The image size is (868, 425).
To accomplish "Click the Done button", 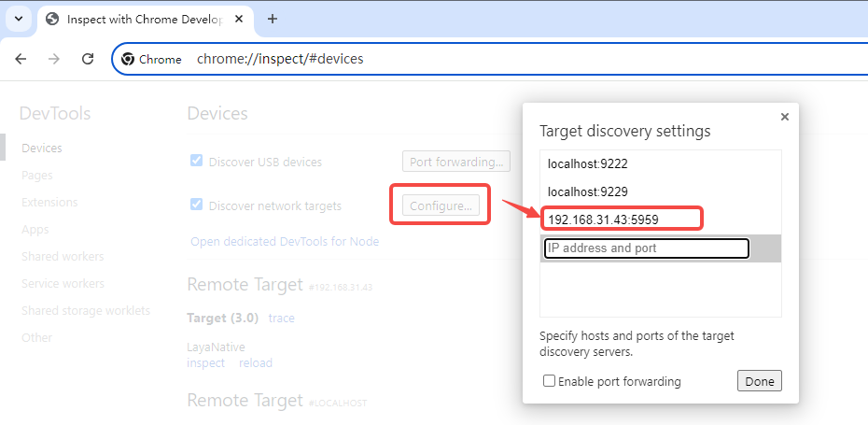I will (759, 381).
